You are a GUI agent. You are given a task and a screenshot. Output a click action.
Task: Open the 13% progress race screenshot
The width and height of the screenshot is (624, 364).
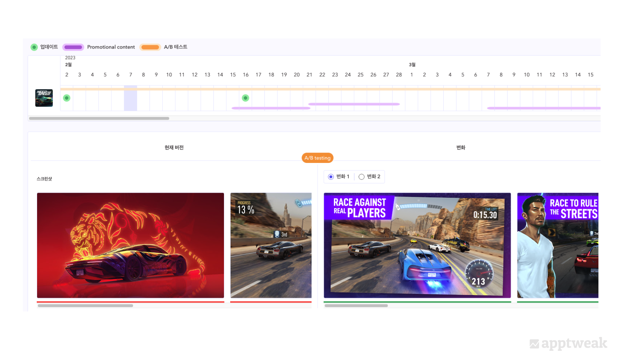271,245
